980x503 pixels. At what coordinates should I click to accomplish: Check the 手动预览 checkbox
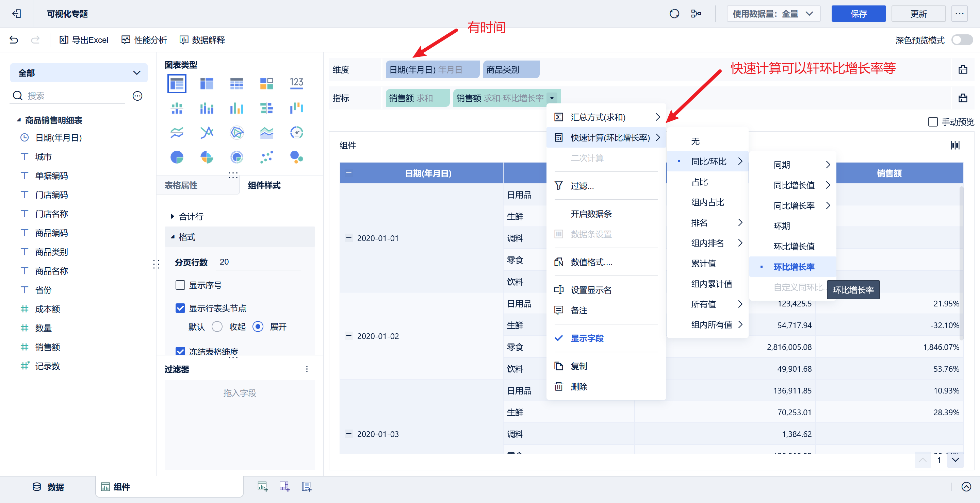932,122
